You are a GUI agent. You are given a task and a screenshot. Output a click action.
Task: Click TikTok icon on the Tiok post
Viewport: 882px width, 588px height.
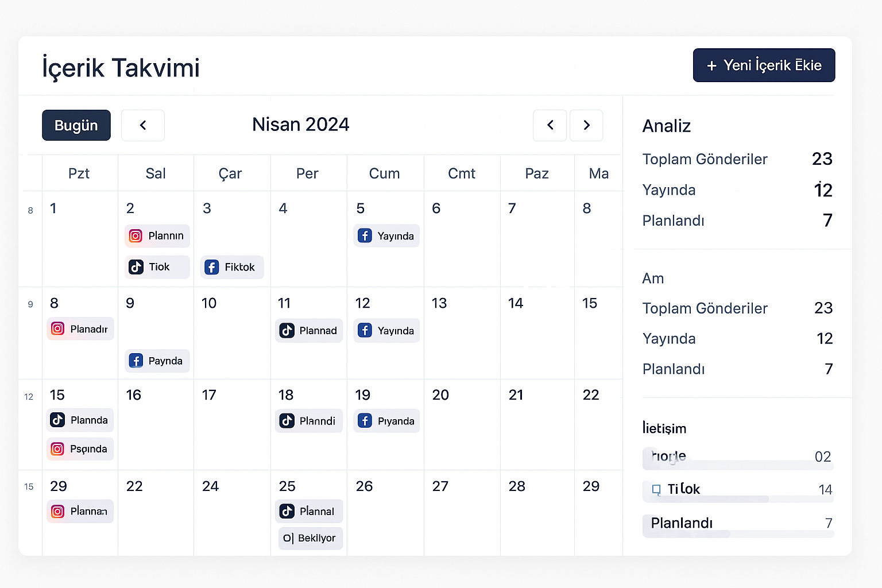pos(136,267)
